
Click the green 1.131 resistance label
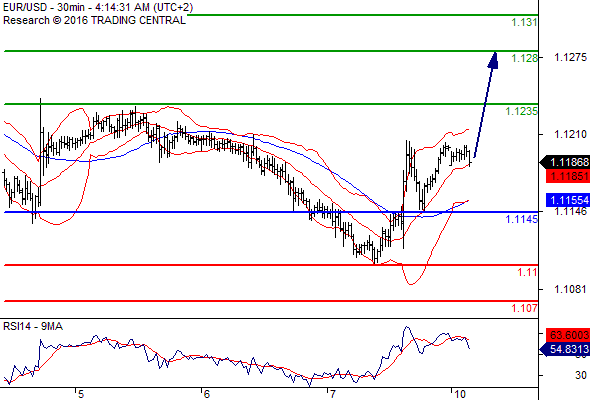coord(524,23)
